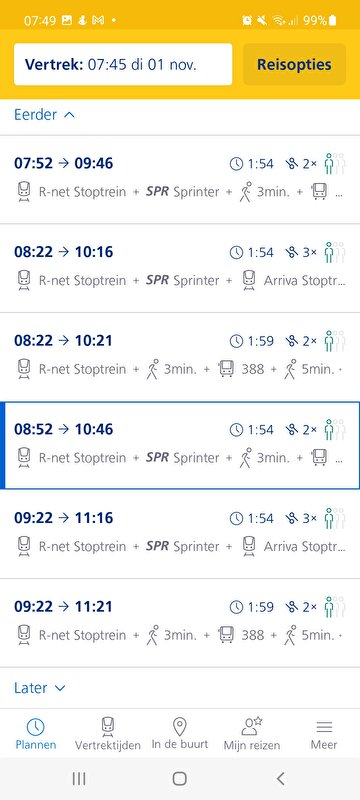
Task: Show later trips with Later chevron
Action: coord(40,688)
